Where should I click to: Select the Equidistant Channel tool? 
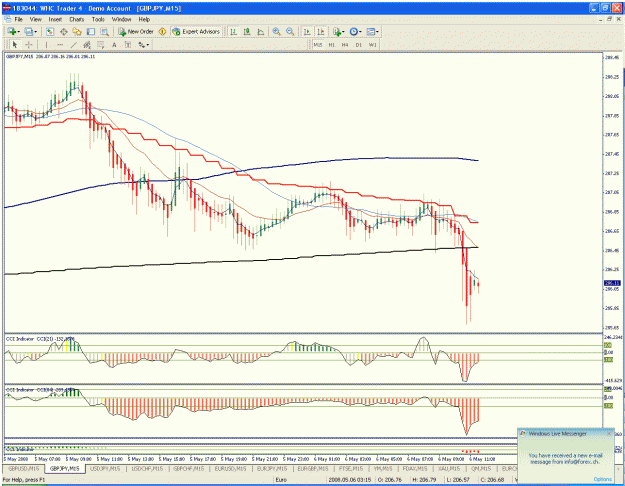click(x=87, y=45)
